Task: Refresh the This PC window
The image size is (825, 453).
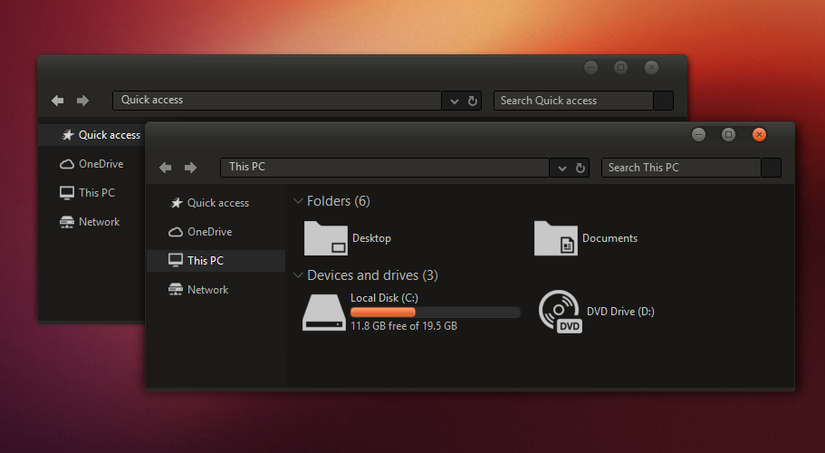Action: coord(580,168)
